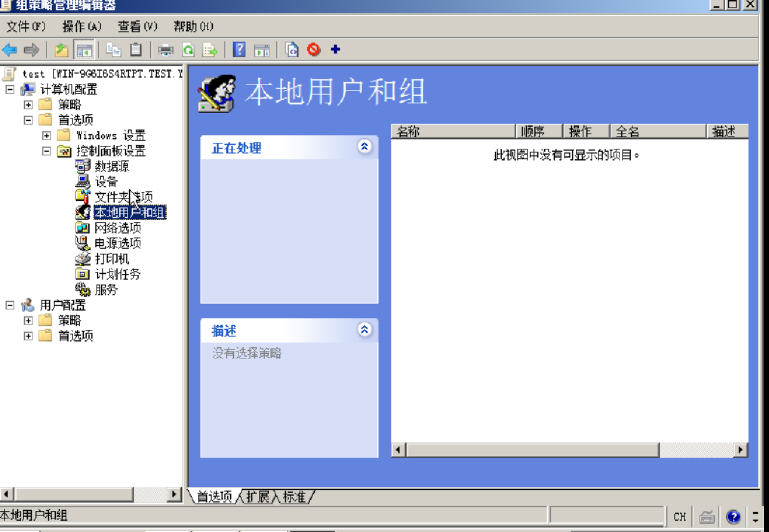
Task: Click the Print toolbar icon
Action: click(165, 49)
